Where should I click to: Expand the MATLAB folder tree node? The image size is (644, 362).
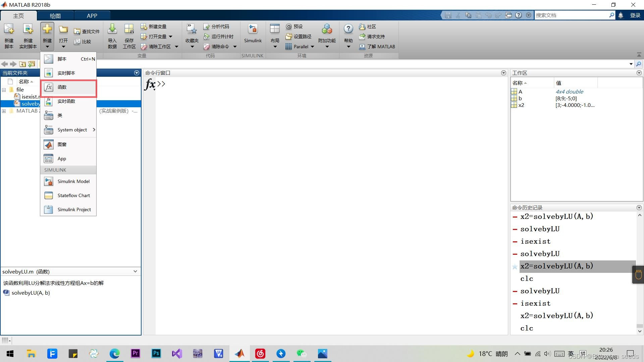tap(4, 111)
